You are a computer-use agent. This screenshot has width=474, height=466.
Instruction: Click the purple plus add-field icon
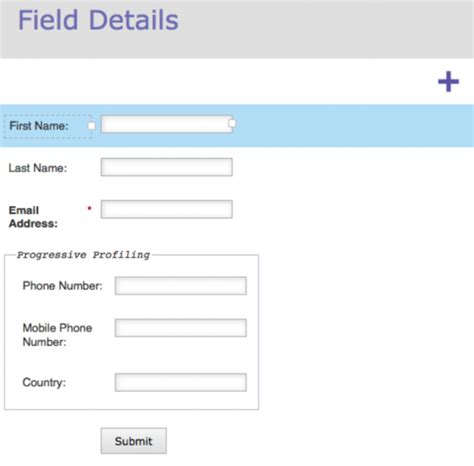tap(448, 81)
